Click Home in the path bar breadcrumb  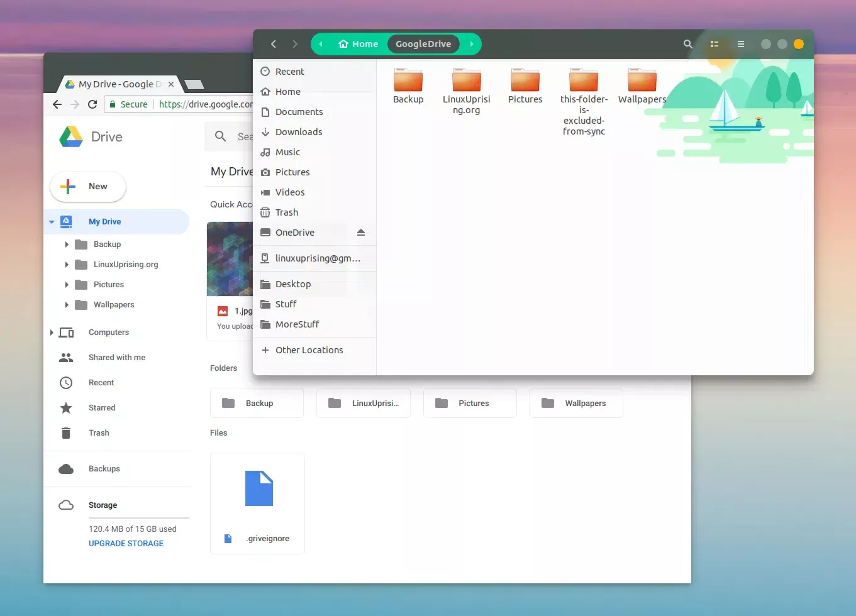coord(358,44)
